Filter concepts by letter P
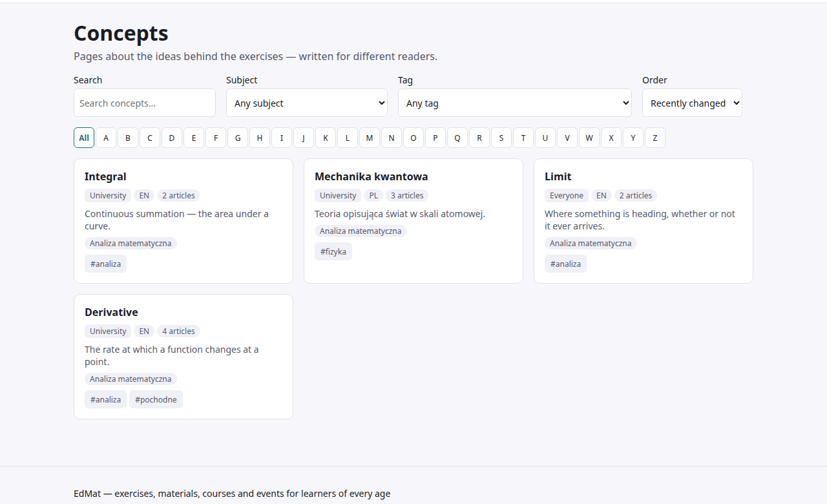Image resolution: width=827 pixels, height=504 pixels. pos(435,138)
